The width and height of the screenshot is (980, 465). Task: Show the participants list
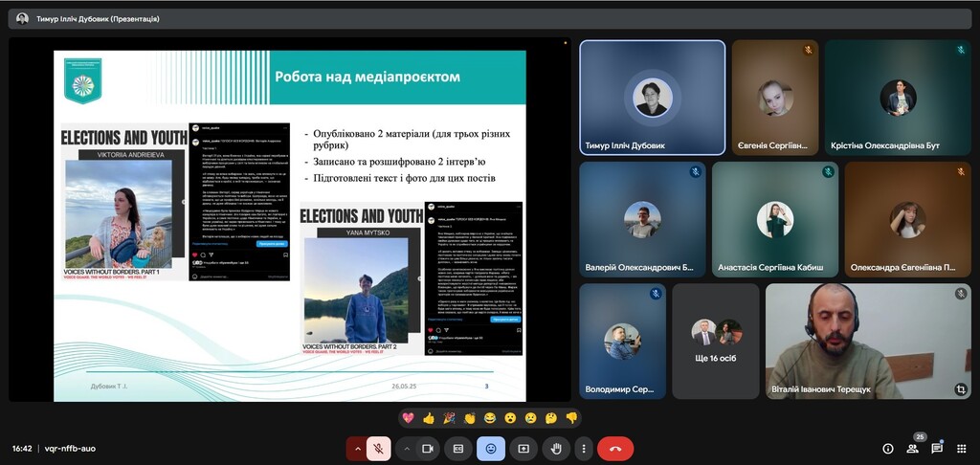(912, 448)
